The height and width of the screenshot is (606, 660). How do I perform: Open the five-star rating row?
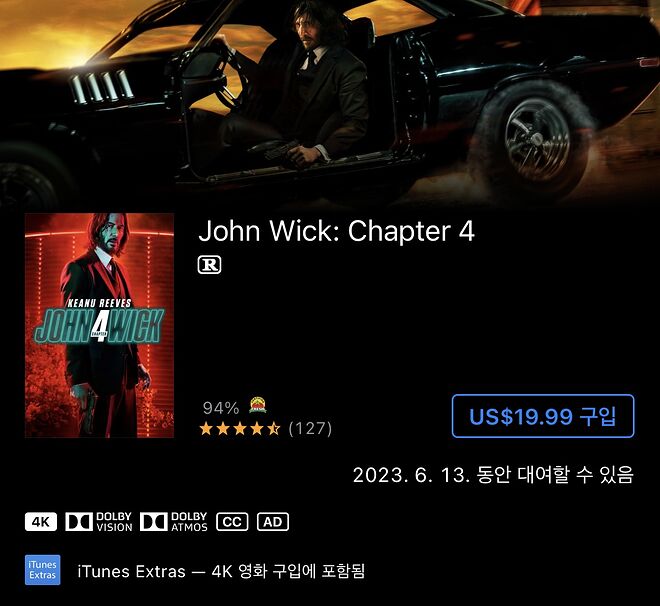(x=240, y=429)
